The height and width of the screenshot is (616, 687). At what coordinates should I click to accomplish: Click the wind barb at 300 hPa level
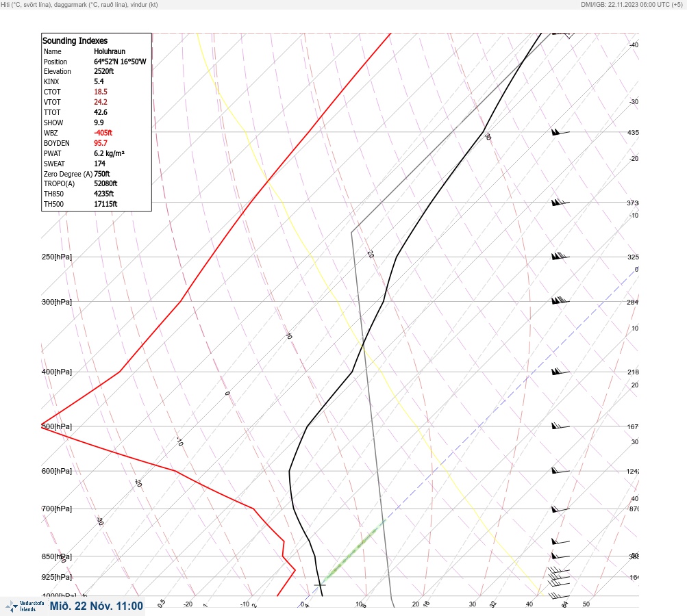click(560, 300)
